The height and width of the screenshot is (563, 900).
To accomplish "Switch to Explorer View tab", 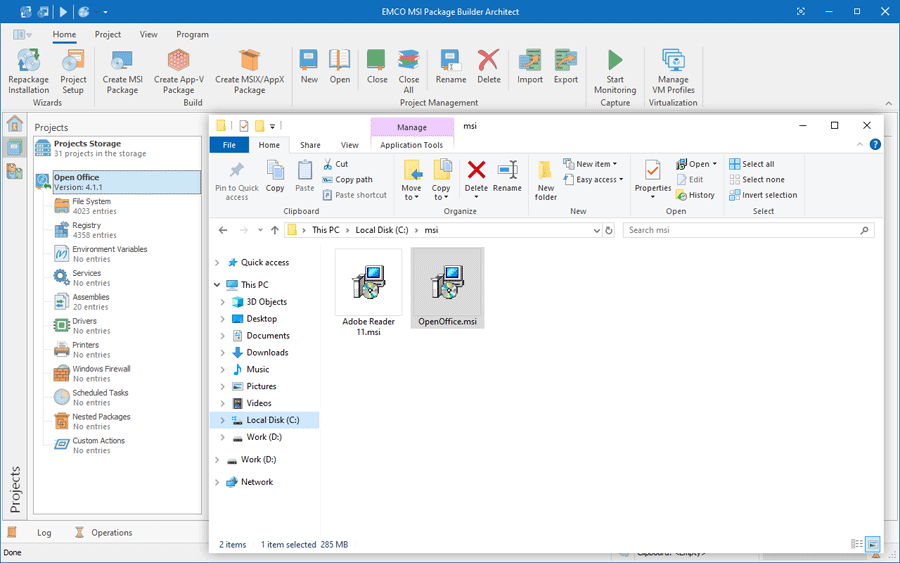I will (x=350, y=145).
